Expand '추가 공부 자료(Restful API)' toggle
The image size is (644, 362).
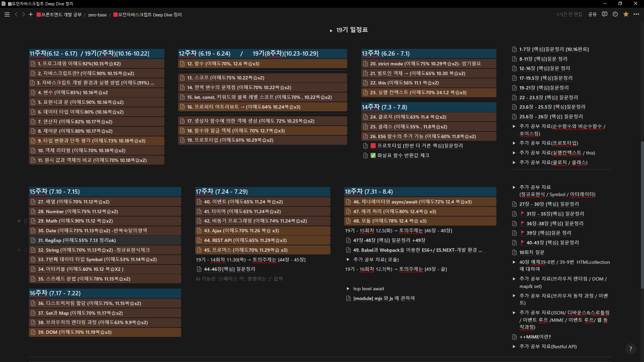(x=514, y=347)
